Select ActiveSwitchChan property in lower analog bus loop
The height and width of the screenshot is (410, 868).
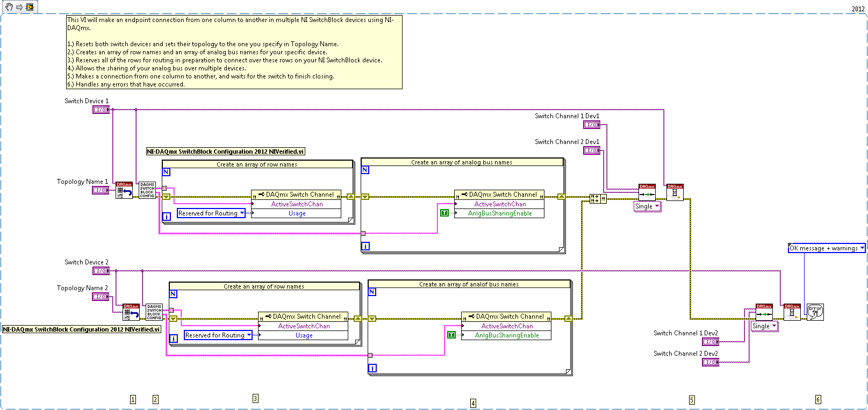507,326
